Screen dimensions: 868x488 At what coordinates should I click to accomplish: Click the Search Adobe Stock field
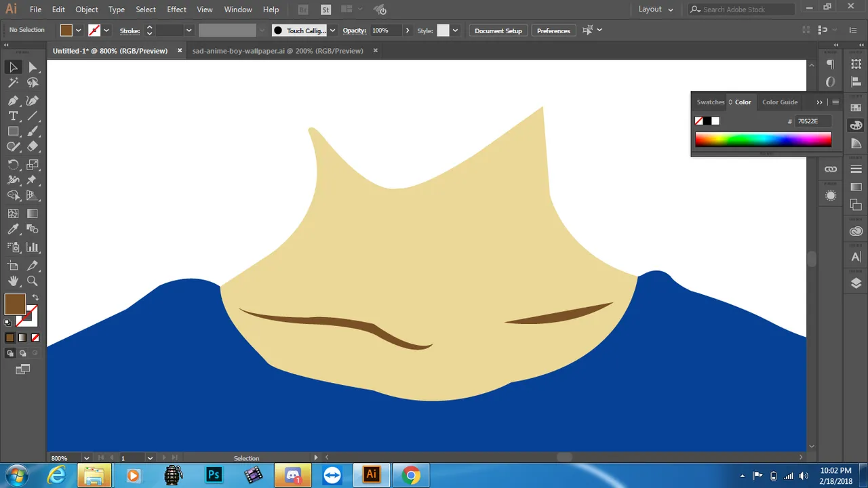tap(742, 9)
